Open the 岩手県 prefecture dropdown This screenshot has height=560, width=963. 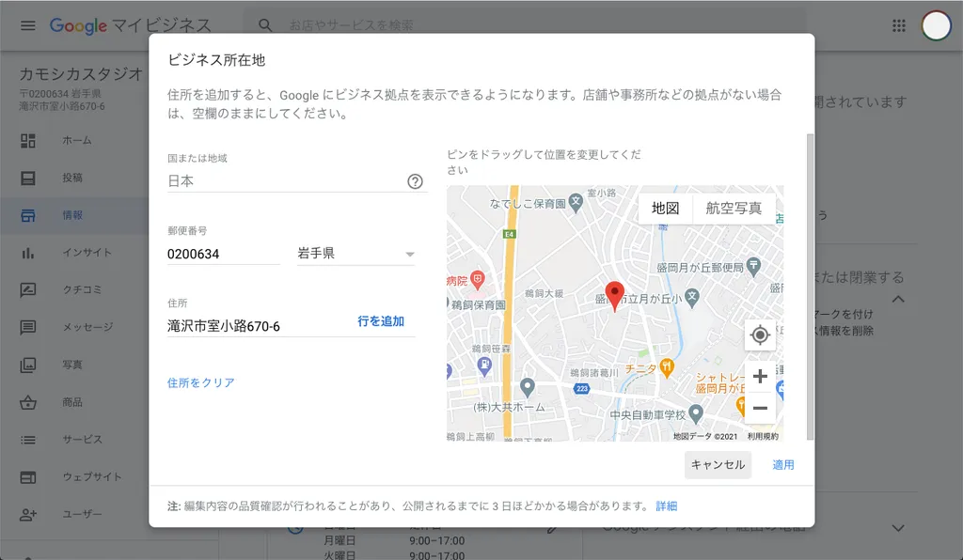tap(356, 254)
